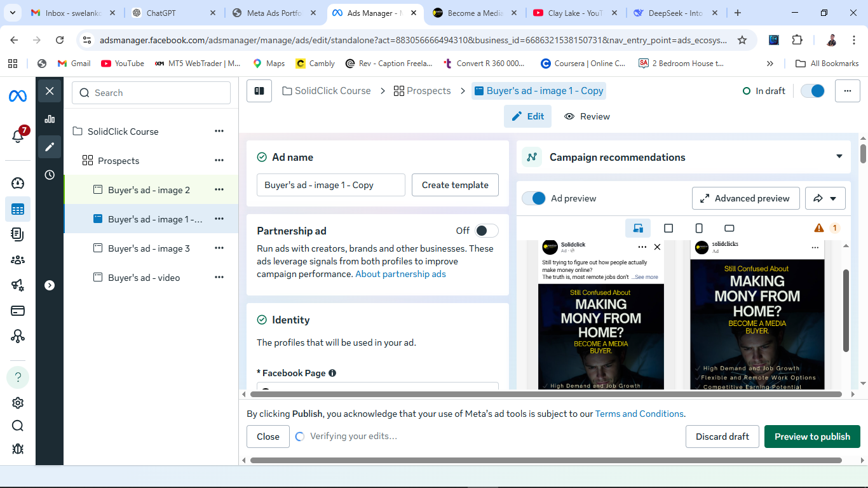Collapse the Campaign recommendations section
The width and height of the screenshot is (868, 488).
pos(839,157)
